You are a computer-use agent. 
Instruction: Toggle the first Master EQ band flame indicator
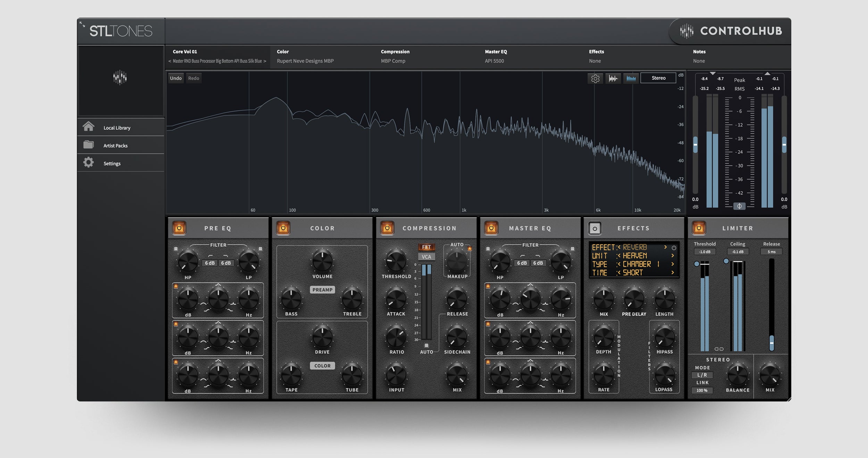(488, 286)
